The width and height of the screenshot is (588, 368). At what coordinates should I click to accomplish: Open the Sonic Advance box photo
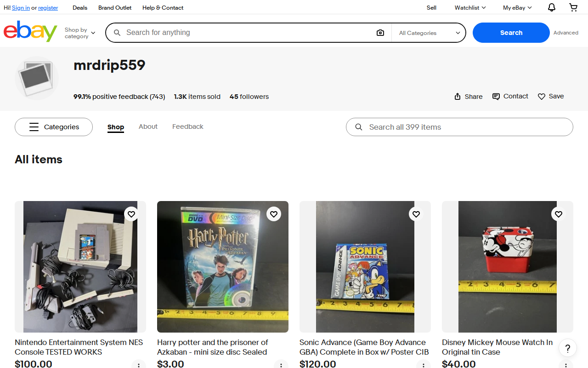point(365,267)
